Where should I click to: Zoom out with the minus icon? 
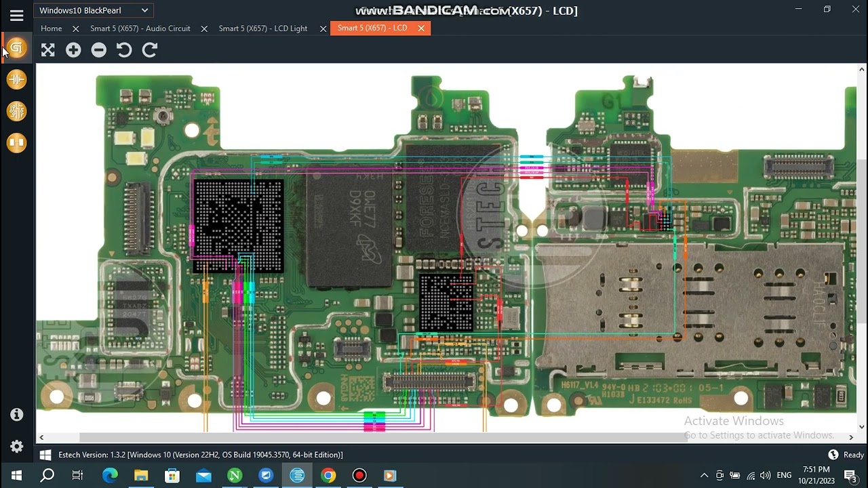point(99,49)
